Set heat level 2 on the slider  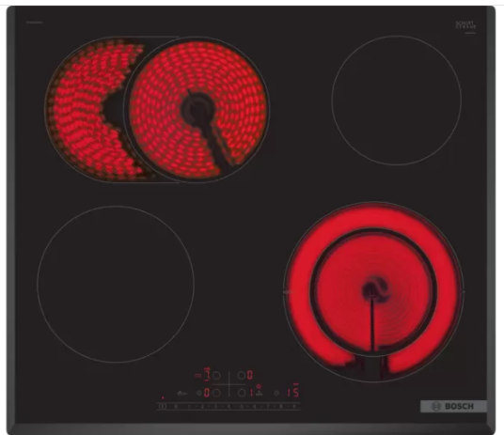pyautogui.click(x=202, y=407)
